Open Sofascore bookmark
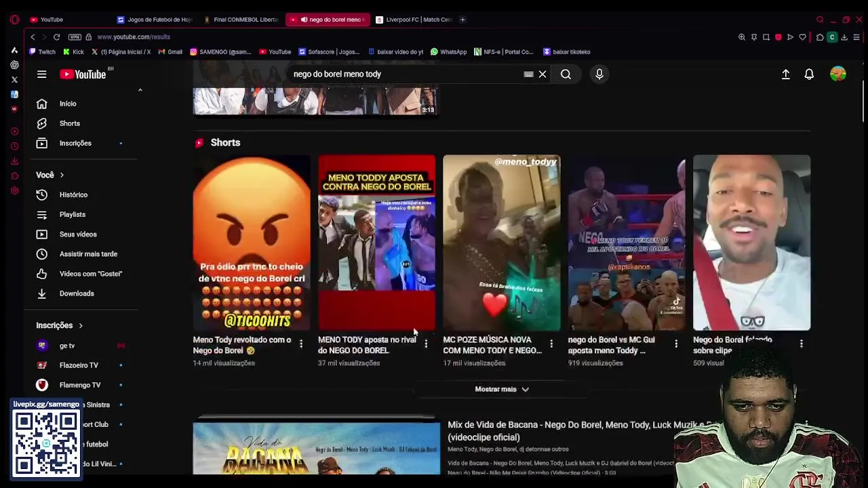Screen dimensions: 868x488 pos(329,52)
